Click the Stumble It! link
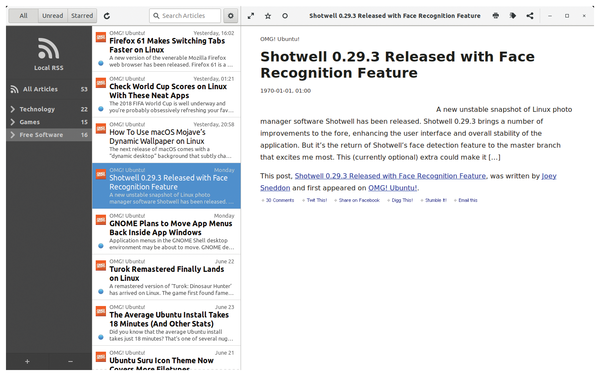Viewport: 600px width, 376px height. point(436,200)
